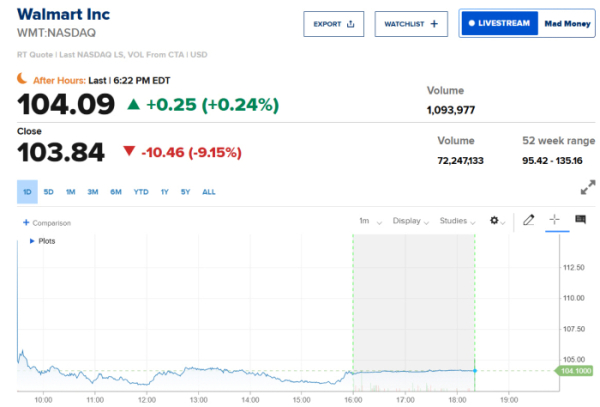The height and width of the screenshot is (407, 600).
Task: Click the WMT:NASDAQ ticker text
Action: (56, 33)
